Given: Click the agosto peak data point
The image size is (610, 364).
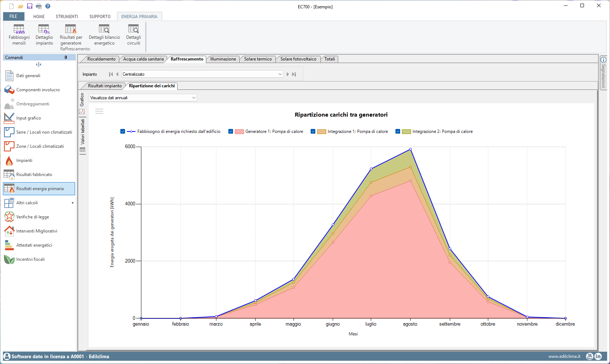Looking at the screenshot, I should (410, 149).
